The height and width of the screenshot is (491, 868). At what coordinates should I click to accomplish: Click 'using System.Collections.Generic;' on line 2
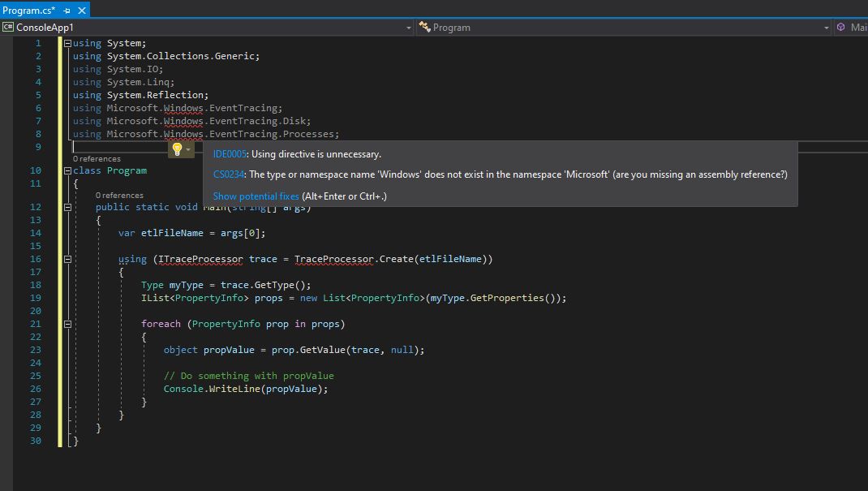click(x=166, y=56)
